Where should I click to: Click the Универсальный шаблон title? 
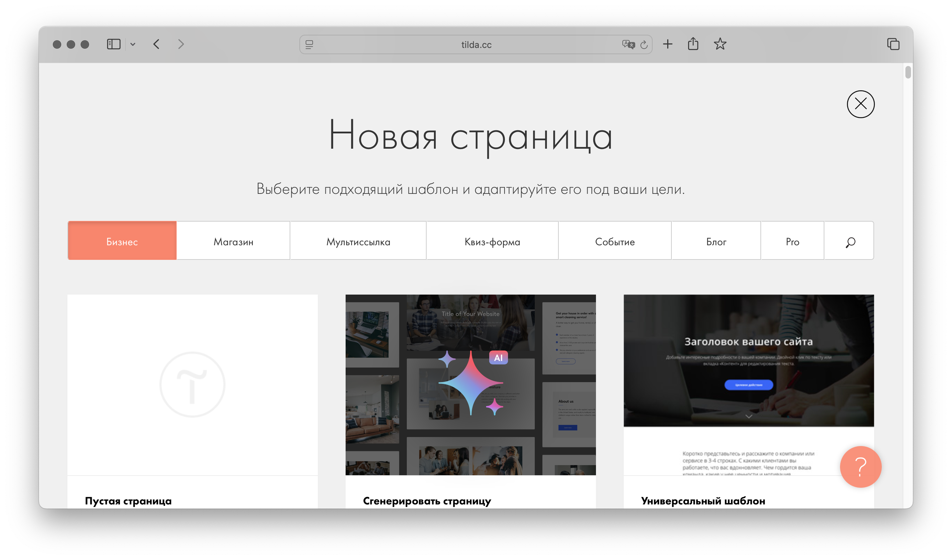(x=703, y=501)
